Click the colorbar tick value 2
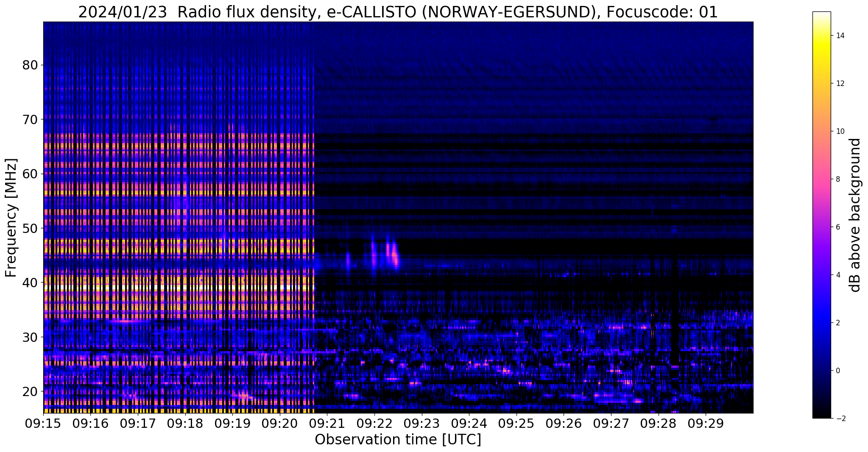This screenshot has width=868, height=452. (837, 323)
